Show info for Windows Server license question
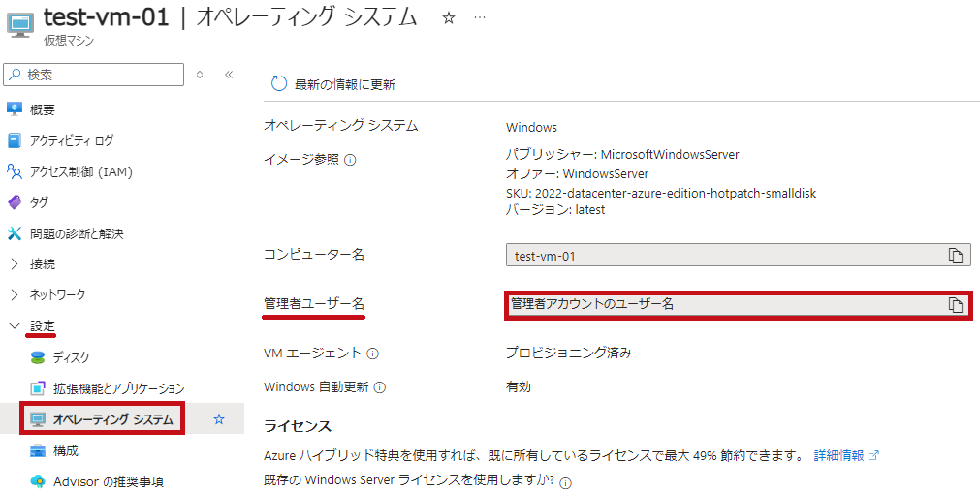Screen dimensions: 980x492 (566, 482)
